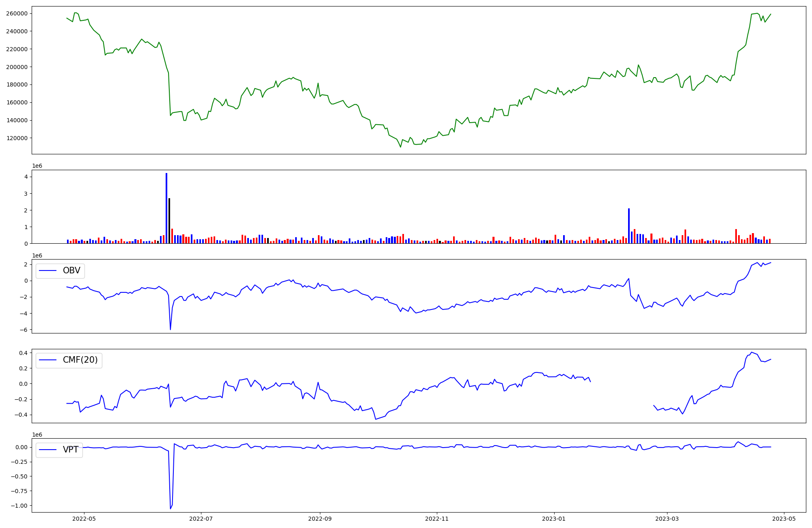The image size is (812, 528).
Task: Click the 2023-01 date tick label
Action: [x=554, y=519]
